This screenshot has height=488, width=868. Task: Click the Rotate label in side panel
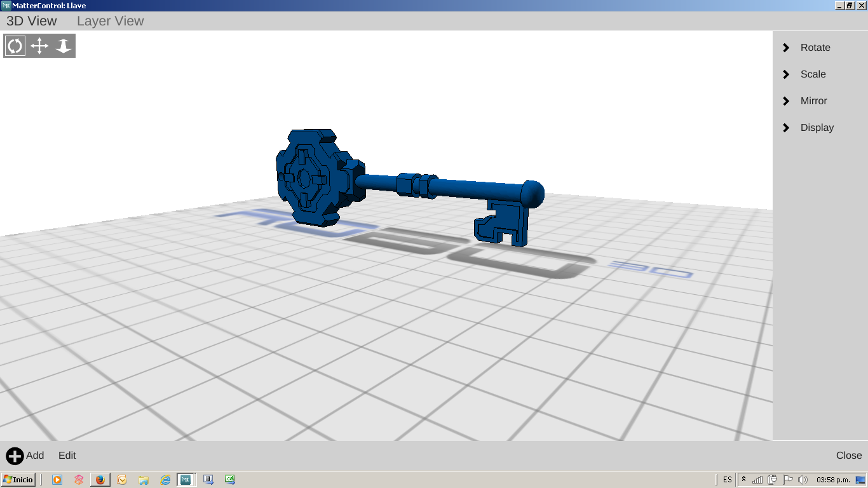[x=815, y=48]
